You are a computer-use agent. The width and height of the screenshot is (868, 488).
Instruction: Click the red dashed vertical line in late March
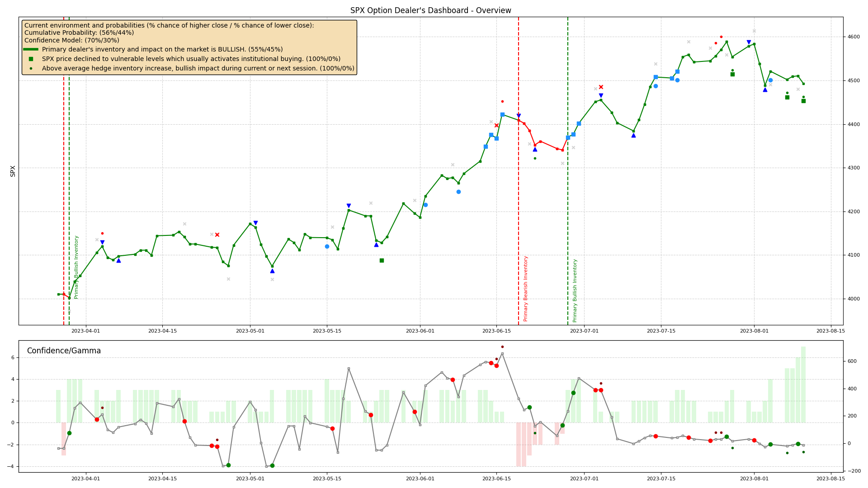click(64, 171)
